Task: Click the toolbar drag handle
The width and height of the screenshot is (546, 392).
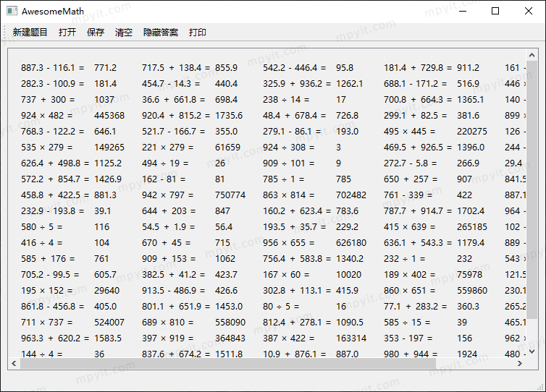Action: (x=5, y=33)
